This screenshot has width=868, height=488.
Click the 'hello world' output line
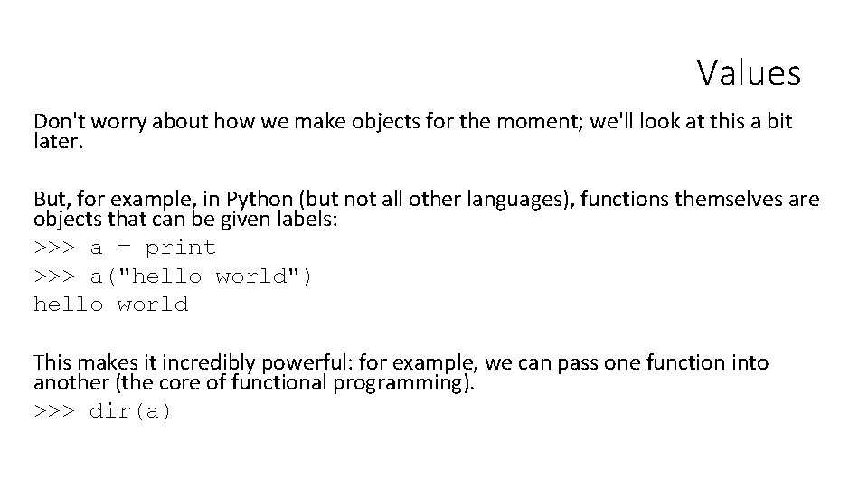[110, 305]
